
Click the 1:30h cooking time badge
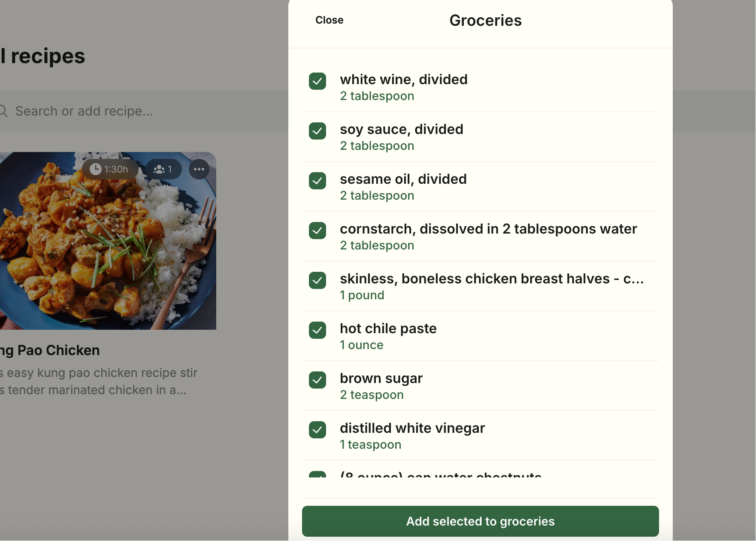(109, 169)
